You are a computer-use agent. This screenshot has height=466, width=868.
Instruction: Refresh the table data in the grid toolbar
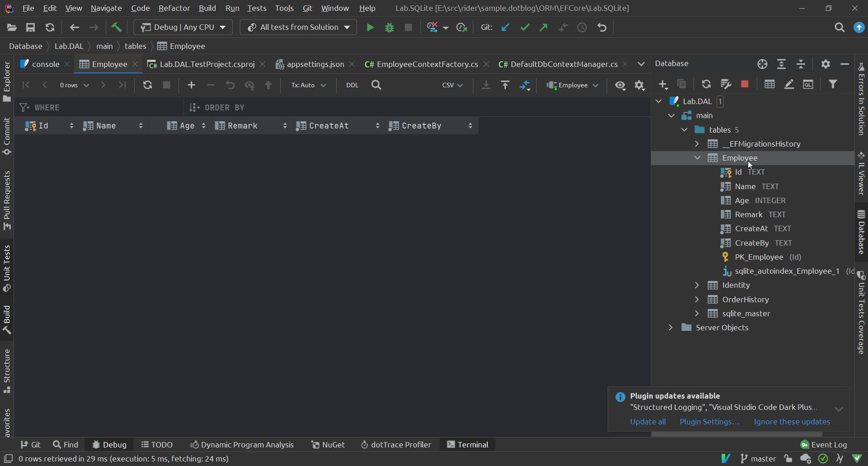(148, 85)
